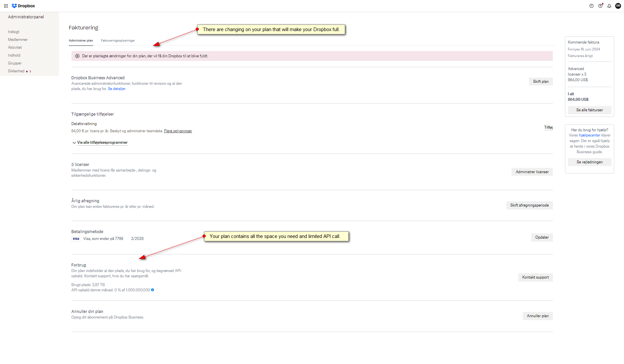Click the Annuller din plan heading

[87, 312]
